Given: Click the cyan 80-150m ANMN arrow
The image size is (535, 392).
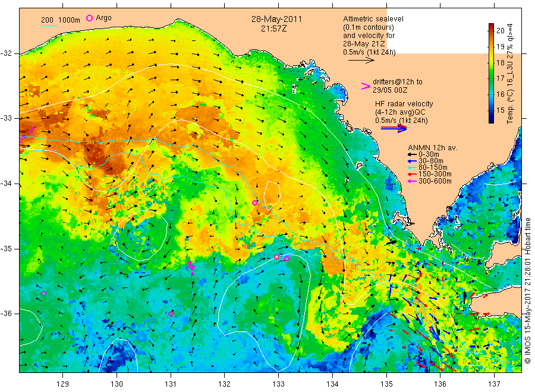Looking at the screenshot, I should [413, 167].
